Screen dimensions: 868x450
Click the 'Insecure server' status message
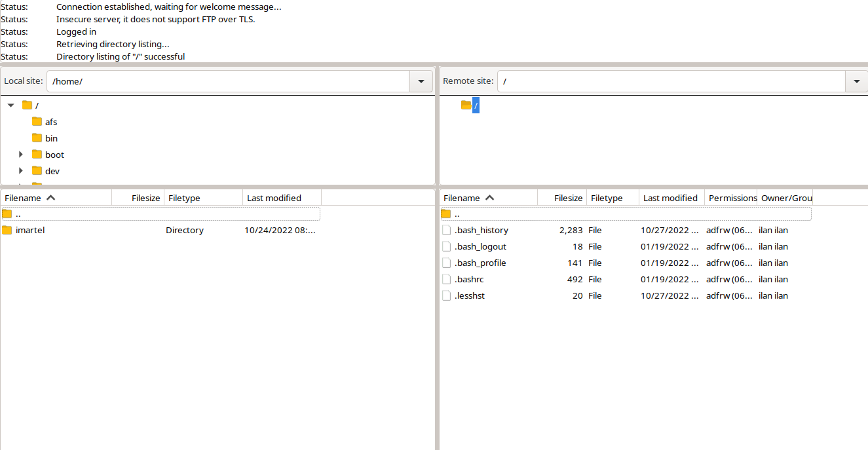156,19
